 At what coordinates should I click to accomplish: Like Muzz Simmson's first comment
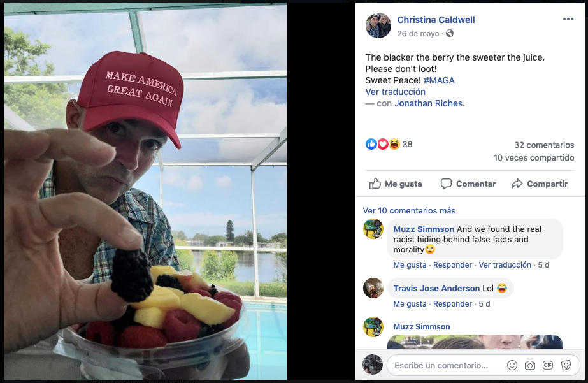click(x=410, y=265)
